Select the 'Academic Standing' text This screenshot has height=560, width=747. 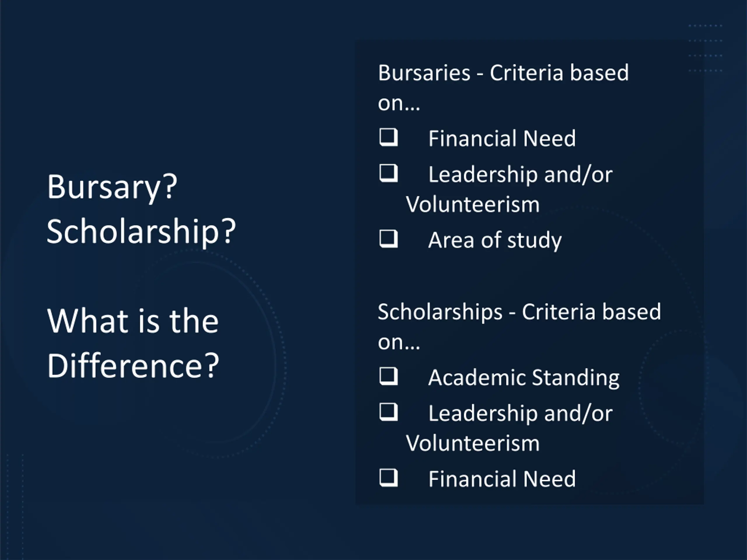coord(524,378)
